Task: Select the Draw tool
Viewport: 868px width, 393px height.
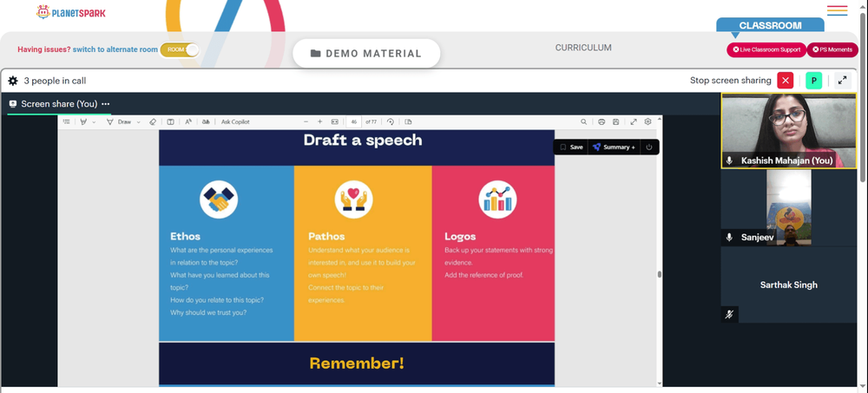Action: pos(119,121)
